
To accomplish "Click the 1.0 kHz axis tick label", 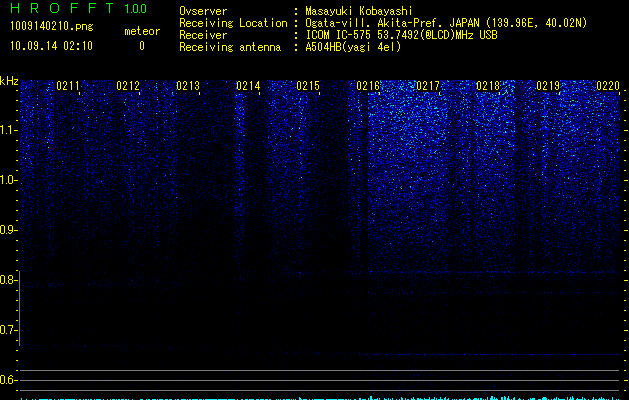I will click(7, 180).
